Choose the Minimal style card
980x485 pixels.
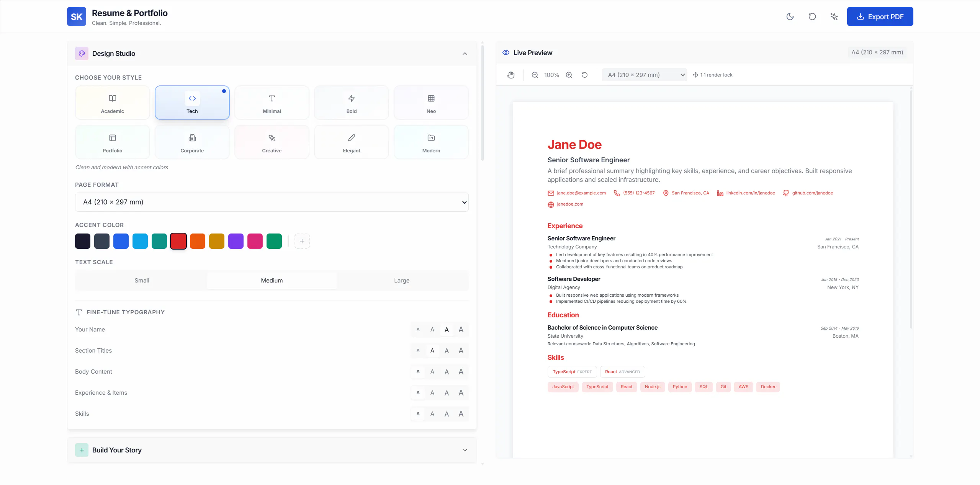[x=272, y=103]
